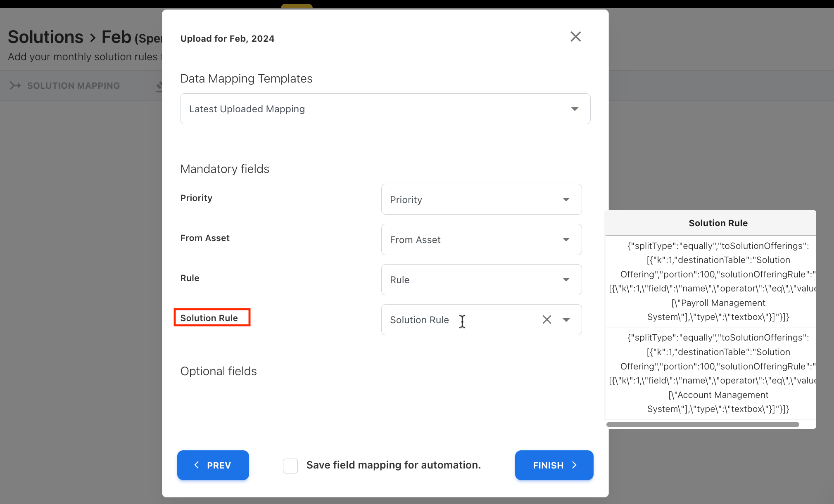Switch to the Solution Mapping tab
Screen dimensions: 834x504
[x=73, y=85]
